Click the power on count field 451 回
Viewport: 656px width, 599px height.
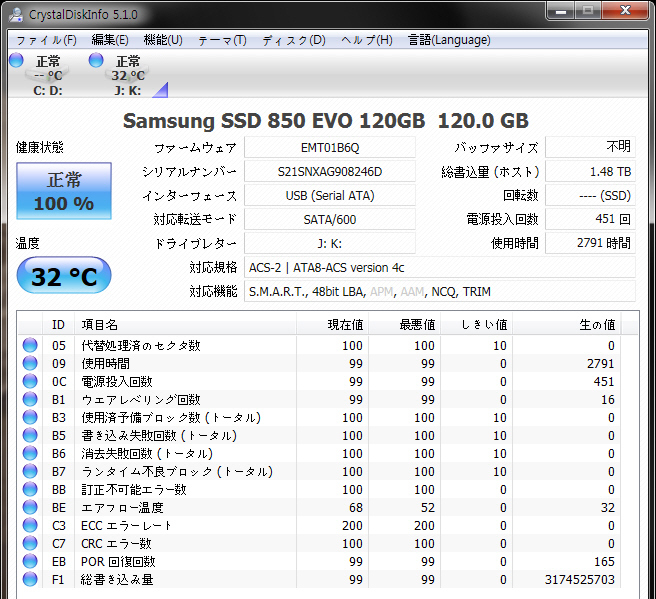pos(590,219)
